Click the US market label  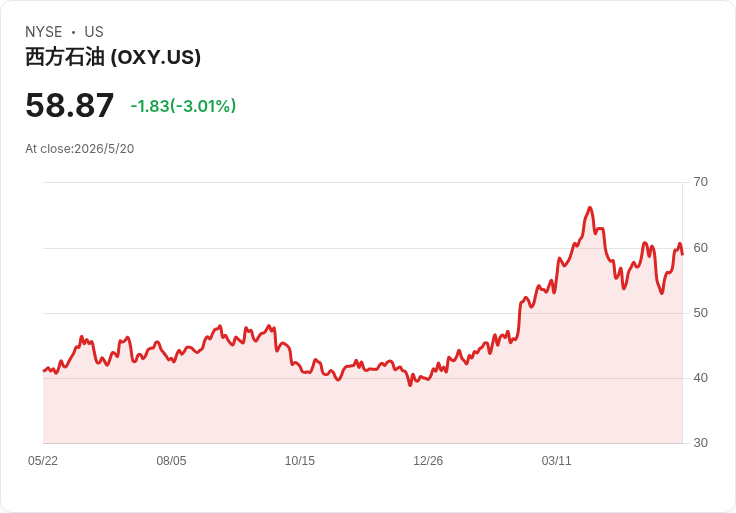(x=94, y=32)
